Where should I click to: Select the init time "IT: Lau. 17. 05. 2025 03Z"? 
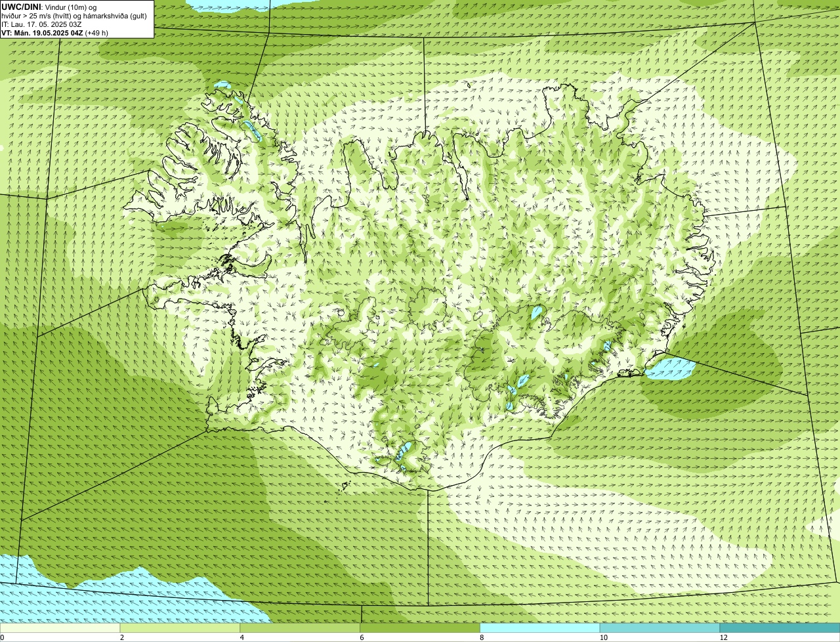(41, 24)
